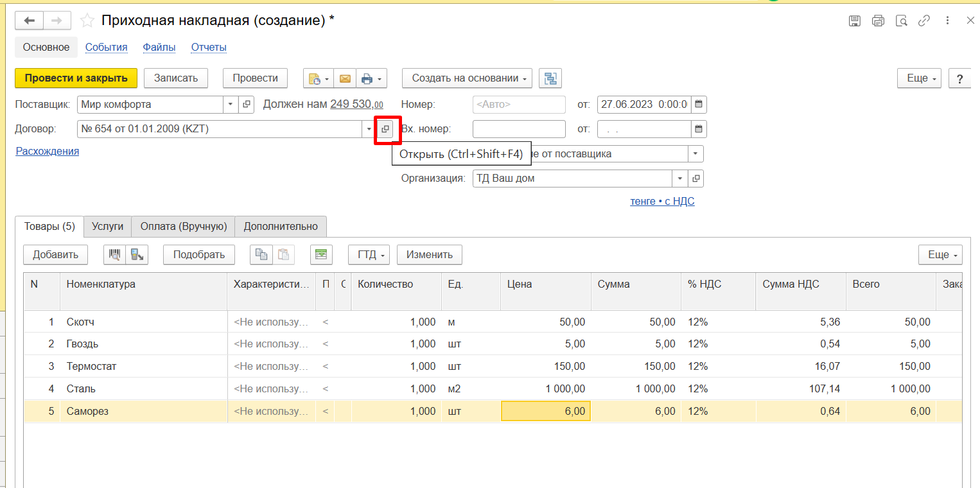This screenshot has width=980, height=488.
Task: Click the green split row icon
Action: (x=321, y=254)
